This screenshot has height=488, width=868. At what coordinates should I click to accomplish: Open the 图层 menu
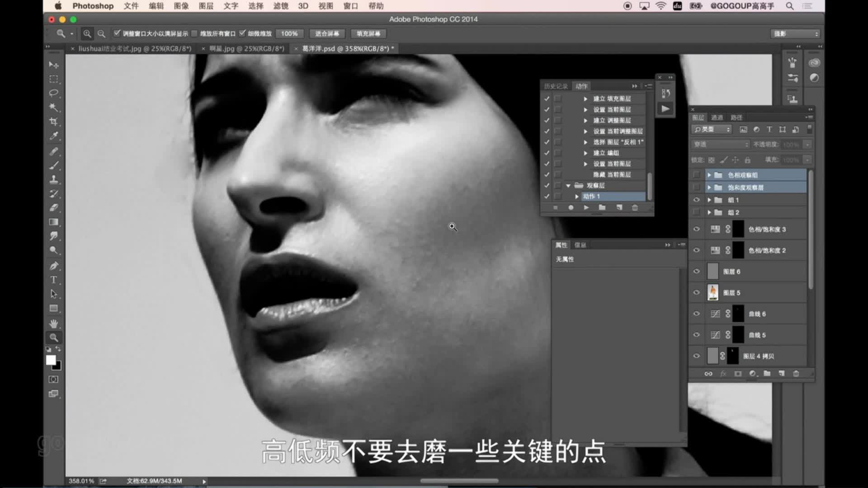(206, 6)
